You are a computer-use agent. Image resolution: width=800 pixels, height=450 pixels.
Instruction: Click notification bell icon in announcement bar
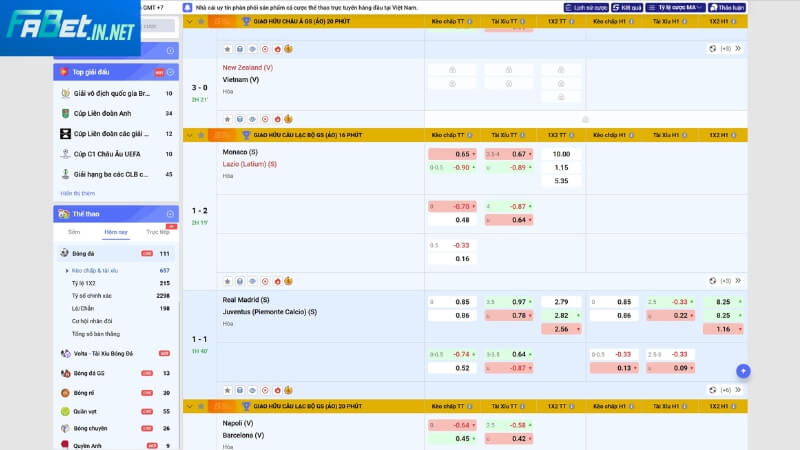click(x=187, y=8)
